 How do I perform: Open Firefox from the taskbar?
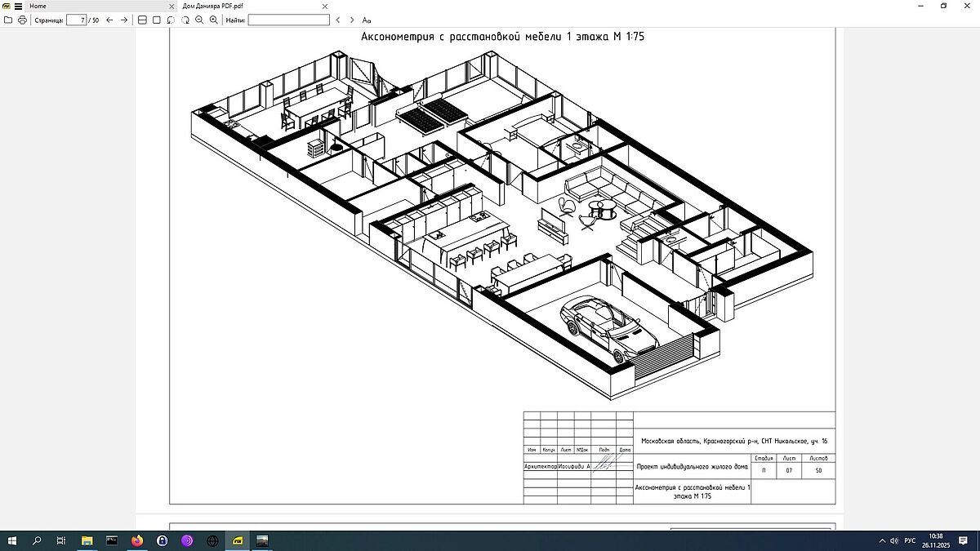coord(136,540)
